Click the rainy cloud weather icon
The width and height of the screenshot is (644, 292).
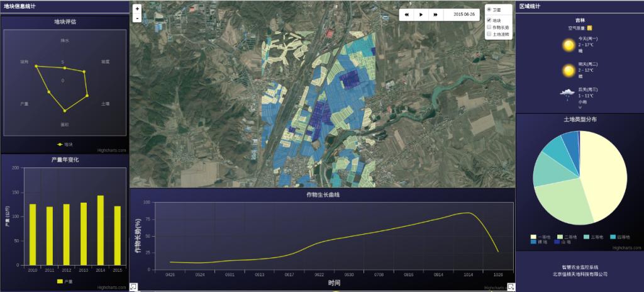[x=568, y=93]
